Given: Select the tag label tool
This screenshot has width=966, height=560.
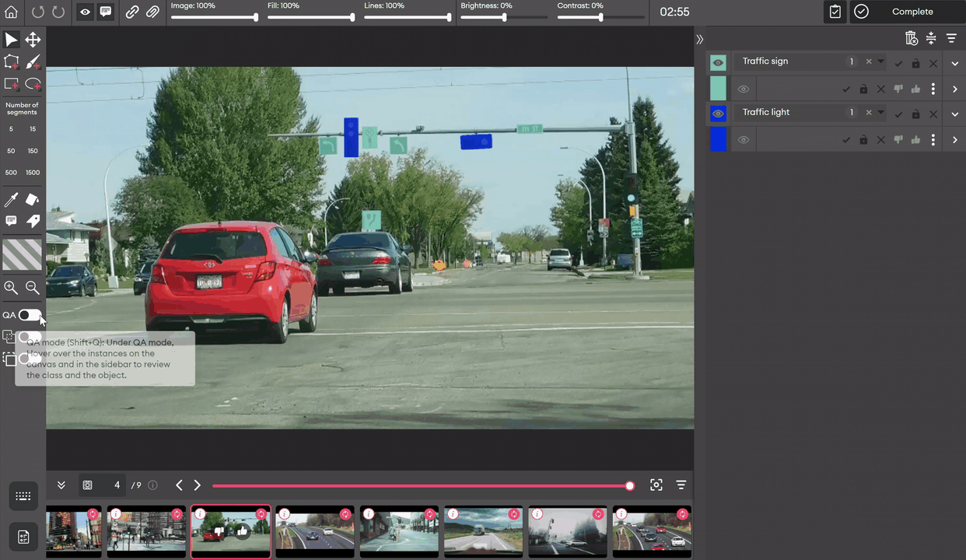Looking at the screenshot, I should point(33,222).
